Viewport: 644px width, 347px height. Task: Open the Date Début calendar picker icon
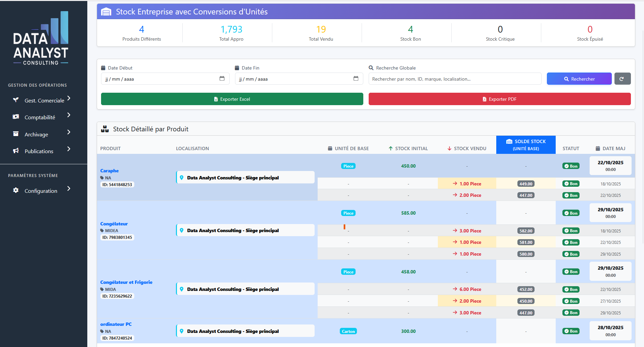pyautogui.click(x=222, y=79)
